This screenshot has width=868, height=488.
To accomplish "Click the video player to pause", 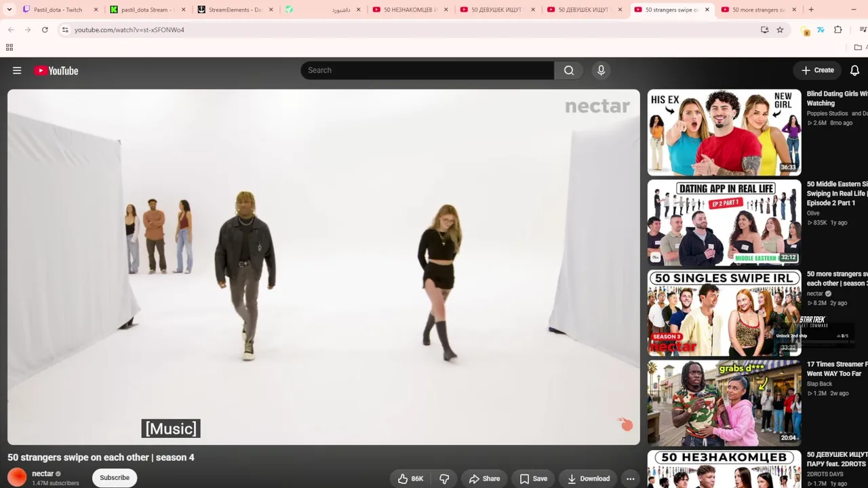I will click(x=323, y=267).
